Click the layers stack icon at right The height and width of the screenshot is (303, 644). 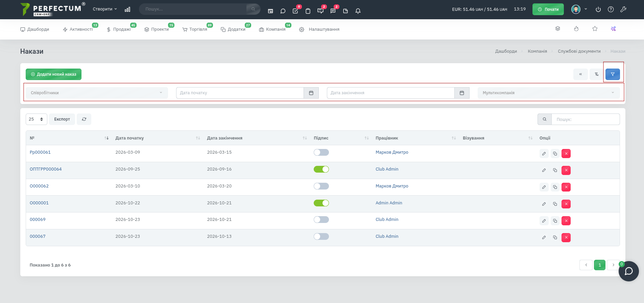coord(558,29)
